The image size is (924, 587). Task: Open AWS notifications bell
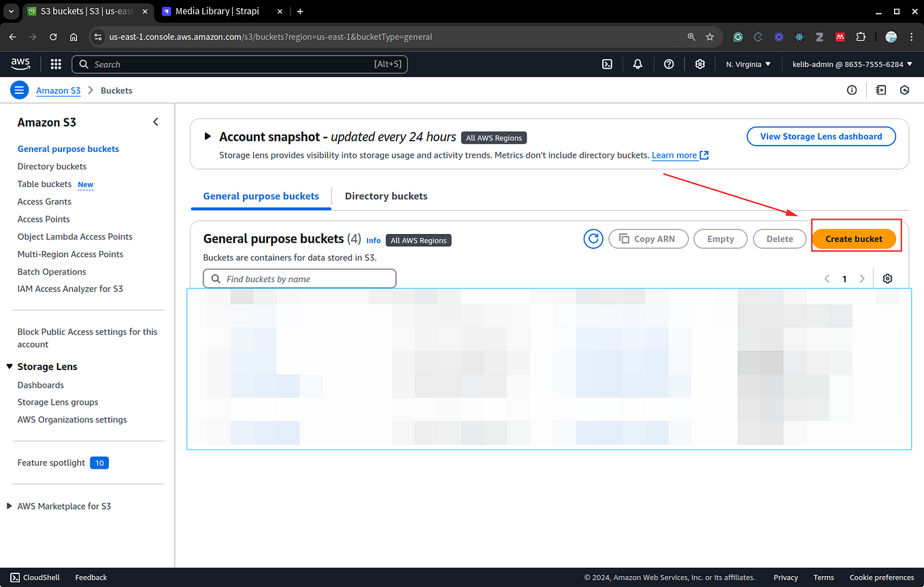(637, 63)
